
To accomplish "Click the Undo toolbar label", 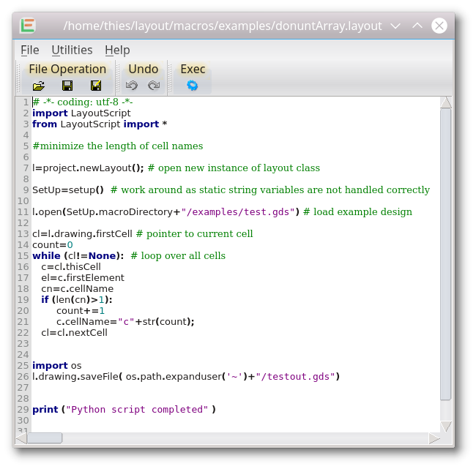I will [144, 69].
